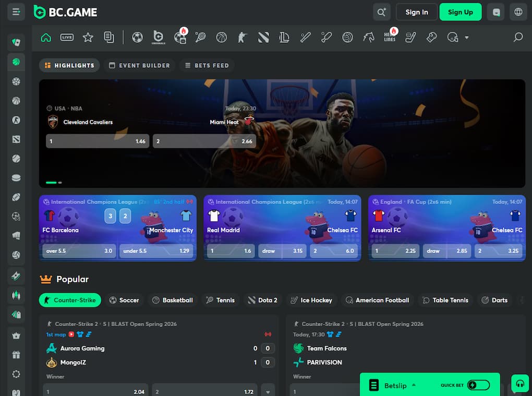Open the Favorites star icon

tap(88, 38)
